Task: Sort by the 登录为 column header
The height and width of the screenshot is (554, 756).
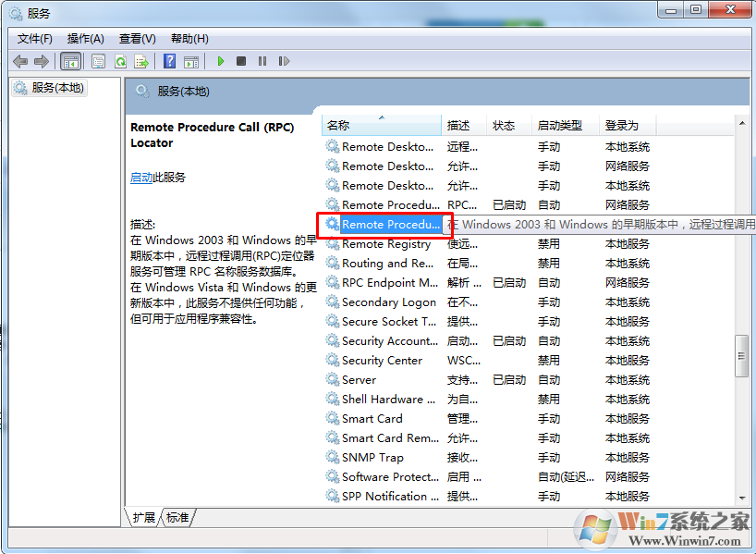Action: pos(628,126)
